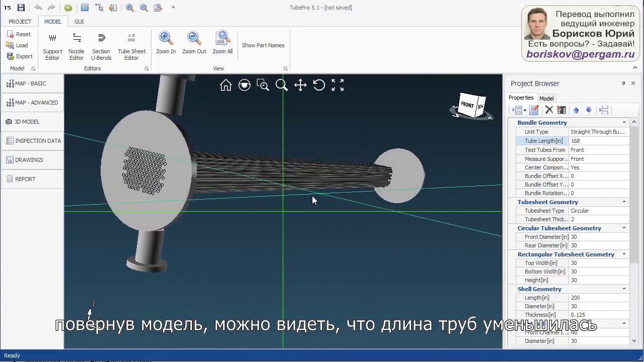This screenshot has width=644, height=362.
Task: Click the blue move down arrow icon
Action: click(x=589, y=110)
